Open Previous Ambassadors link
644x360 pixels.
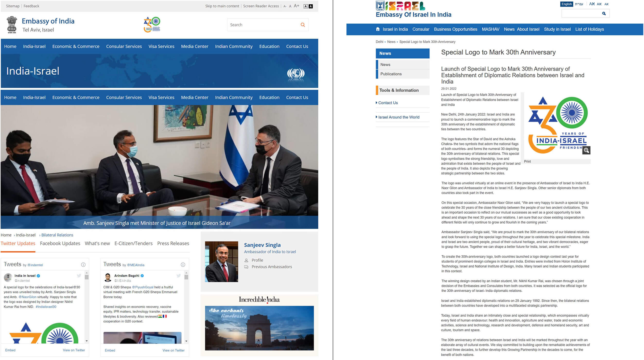tap(271, 267)
